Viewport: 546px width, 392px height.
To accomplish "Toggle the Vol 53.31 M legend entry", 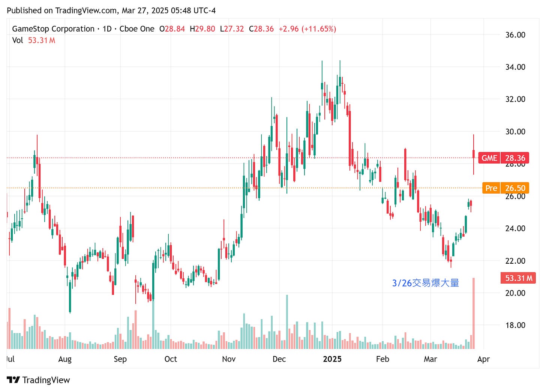I will 33,41.
